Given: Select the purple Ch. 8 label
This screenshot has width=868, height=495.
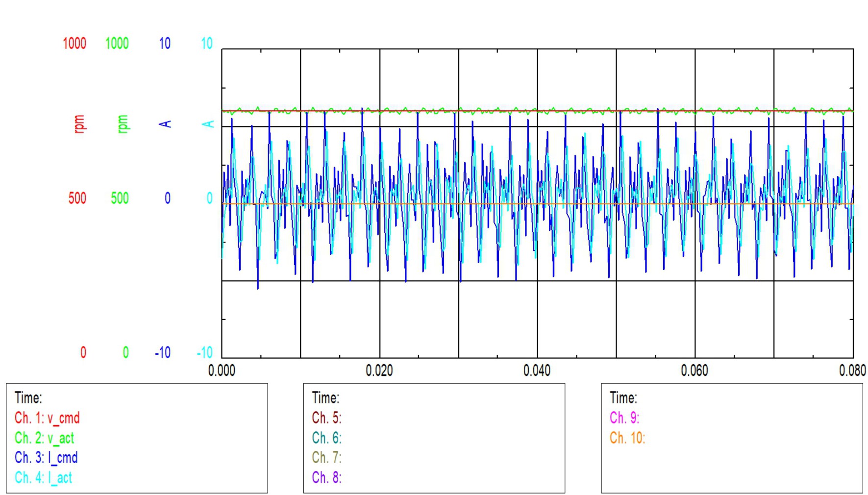Looking at the screenshot, I should pos(326,477).
